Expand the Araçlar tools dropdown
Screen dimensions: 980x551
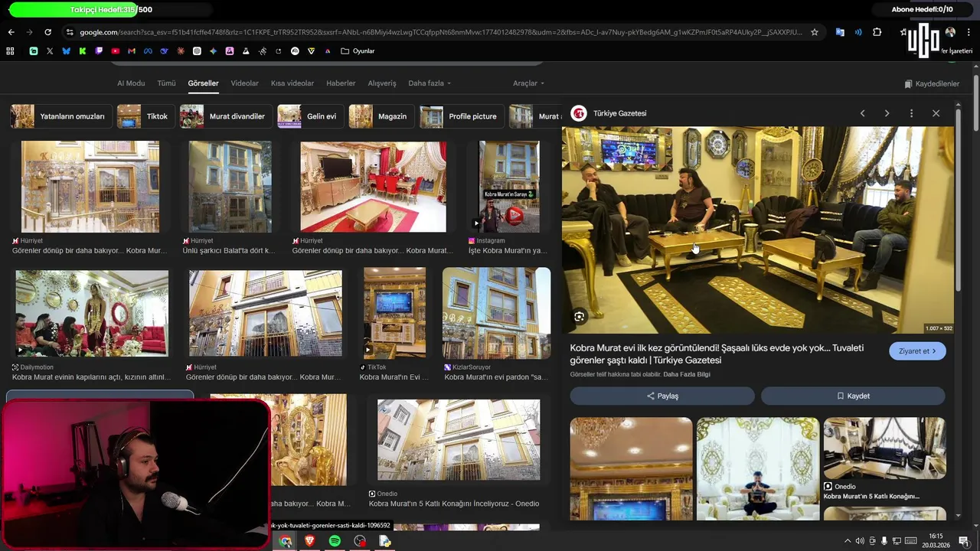(x=528, y=83)
